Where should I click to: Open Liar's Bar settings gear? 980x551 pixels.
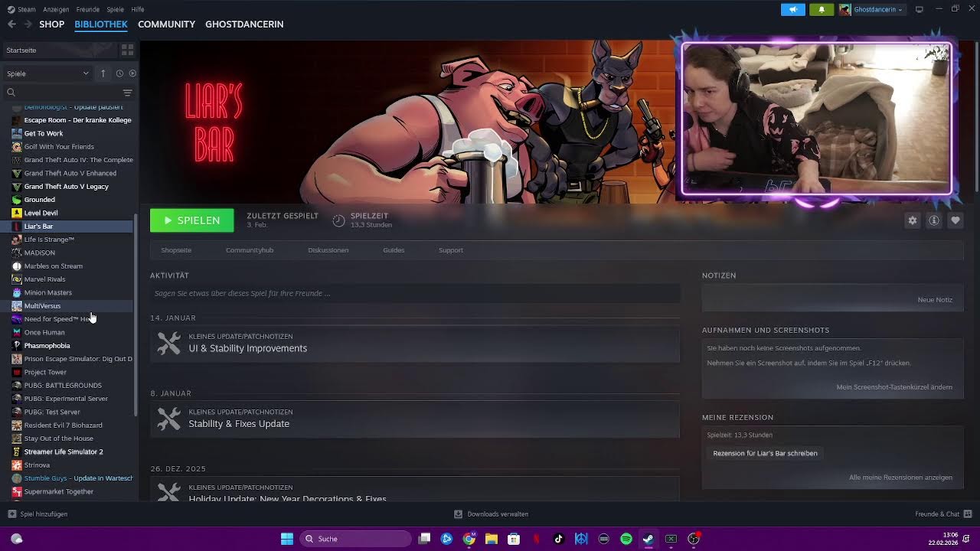tap(912, 220)
